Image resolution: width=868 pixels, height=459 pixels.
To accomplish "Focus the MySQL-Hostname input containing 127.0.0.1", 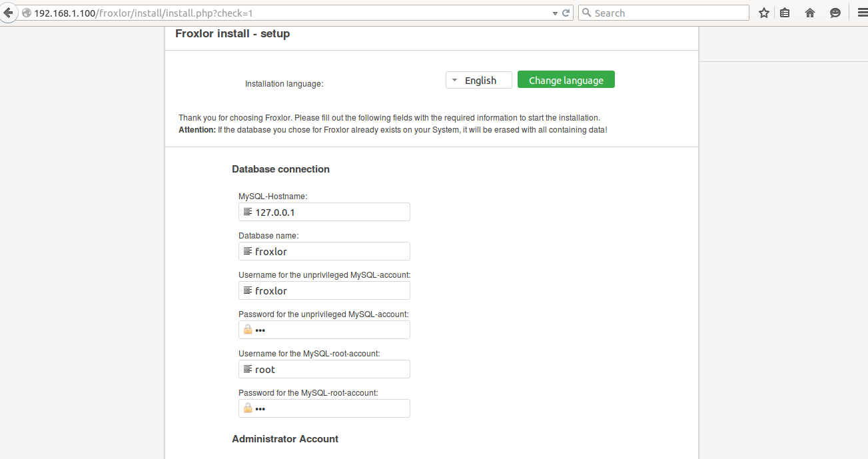I will 324,212.
